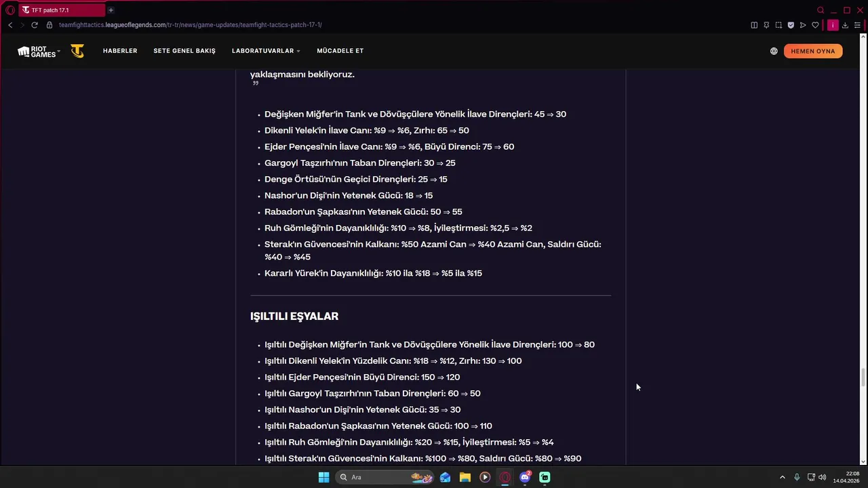
Task: Click the Denge Örtüsü'nün Geçici Dirençleri line
Action: click(356, 180)
